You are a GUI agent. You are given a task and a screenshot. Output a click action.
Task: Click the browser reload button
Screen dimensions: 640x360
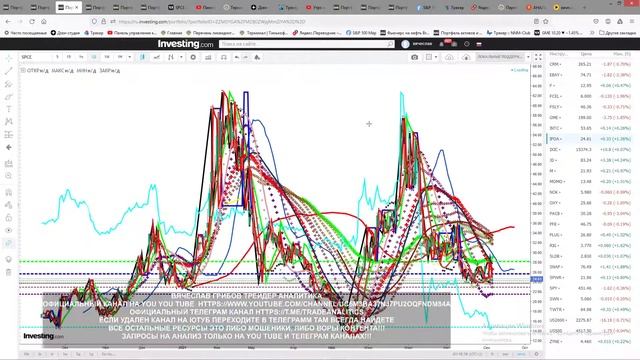pos(32,21)
